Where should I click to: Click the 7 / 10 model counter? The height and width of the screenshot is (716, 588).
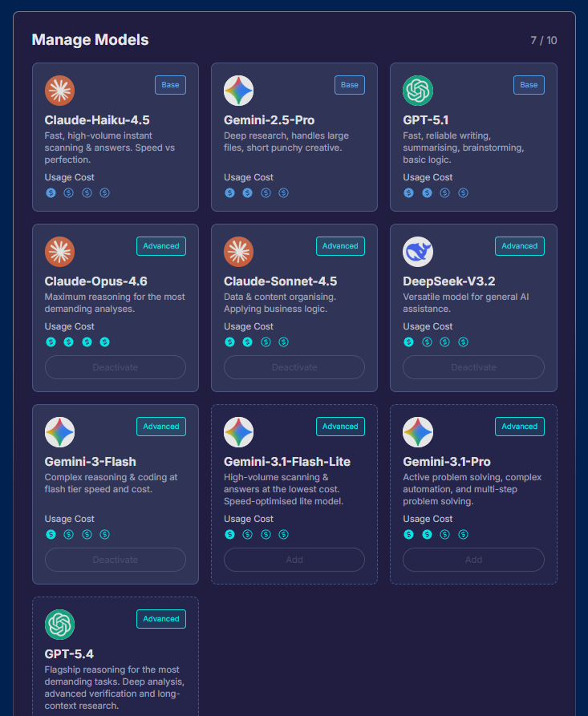pyautogui.click(x=544, y=41)
